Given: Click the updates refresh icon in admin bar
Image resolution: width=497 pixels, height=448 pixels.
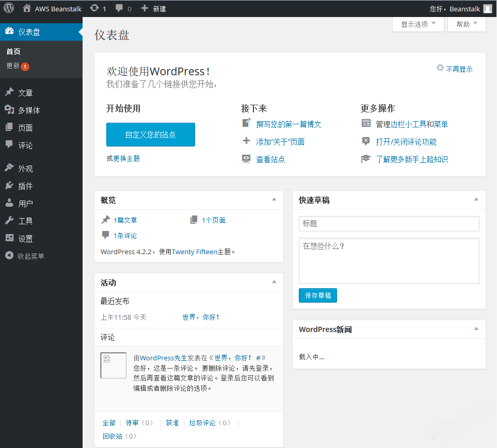Looking at the screenshot, I should pyautogui.click(x=94, y=8).
